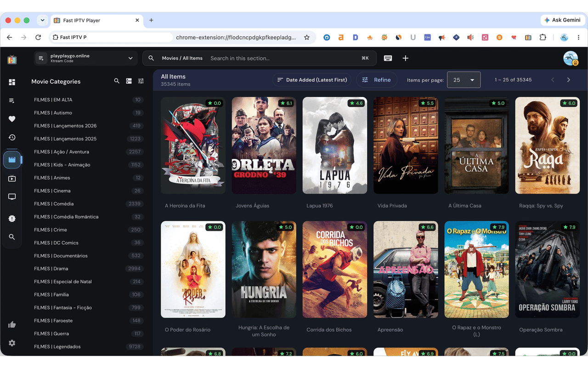
Task: Select FILMES | Ação / Aventura category
Action: point(87,152)
